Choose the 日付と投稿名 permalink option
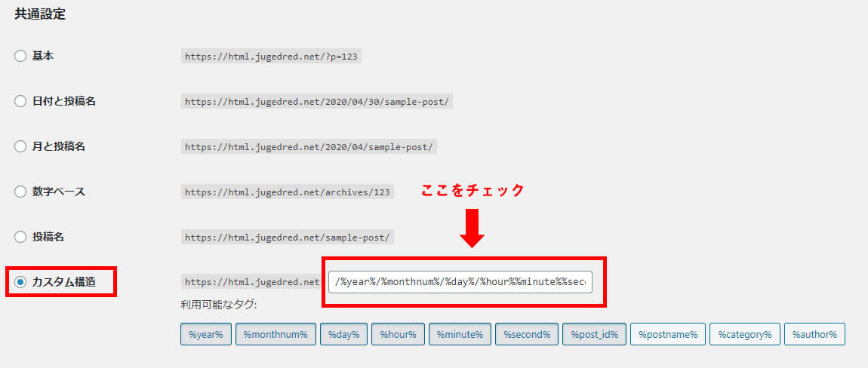868x368 pixels. [x=20, y=101]
